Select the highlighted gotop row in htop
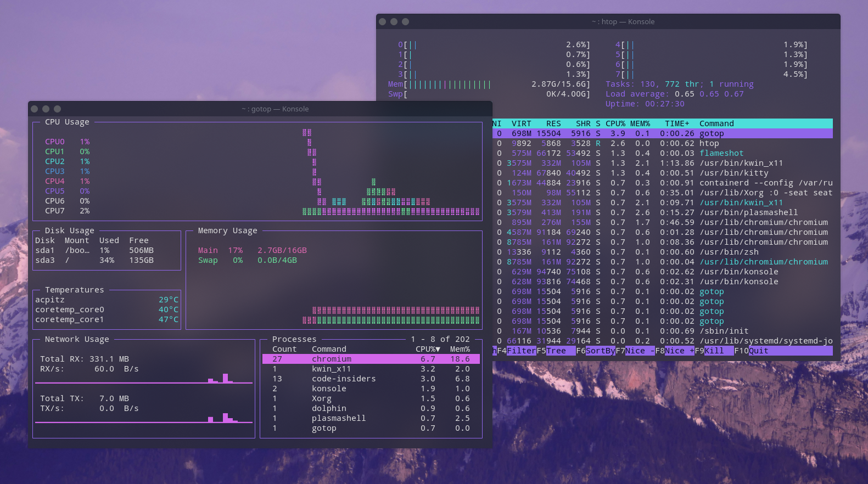This screenshot has width=868, height=484. 663,133
